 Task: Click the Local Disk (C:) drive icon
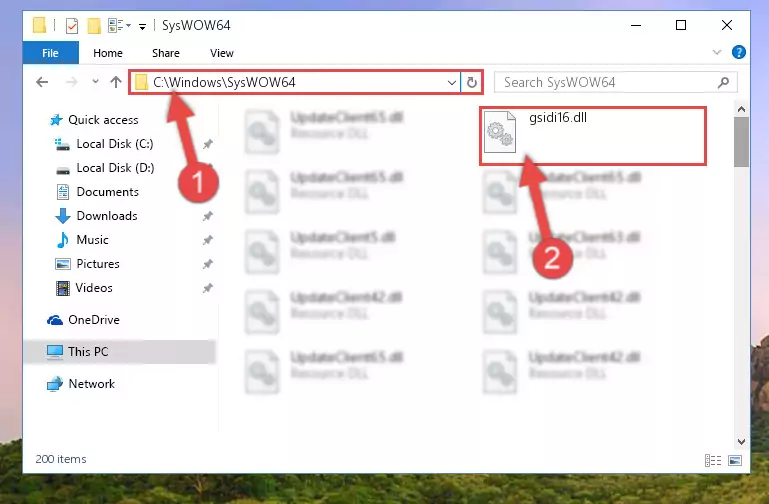(62, 144)
